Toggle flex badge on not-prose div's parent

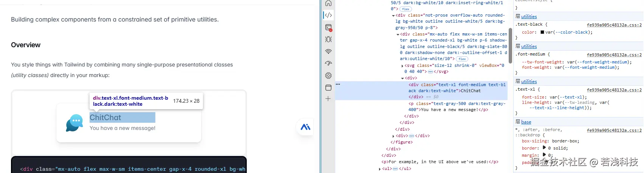pyautogui.click(x=406, y=9)
